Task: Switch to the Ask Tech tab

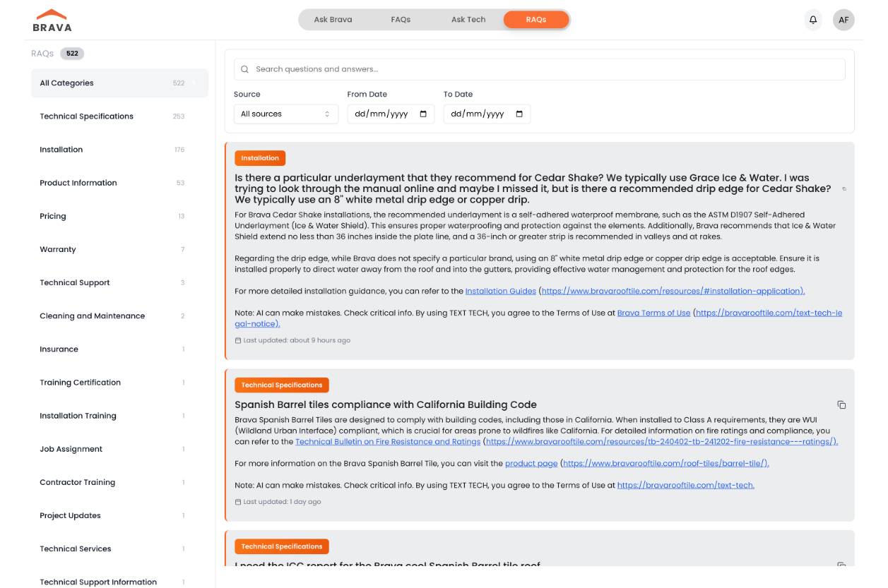Action: 468,20
